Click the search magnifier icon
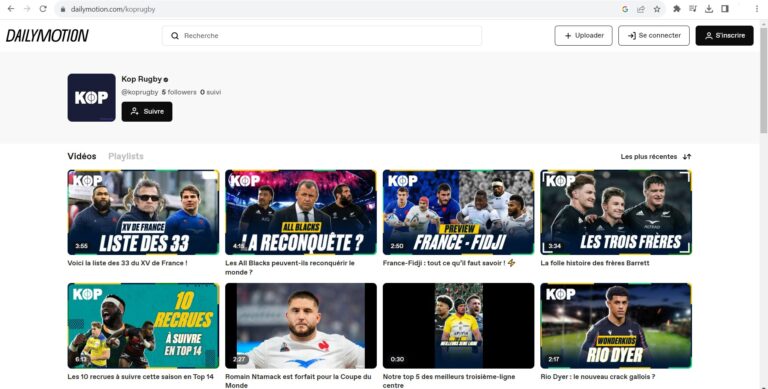This screenshot has height=389, width=768. tap(175, 36)
